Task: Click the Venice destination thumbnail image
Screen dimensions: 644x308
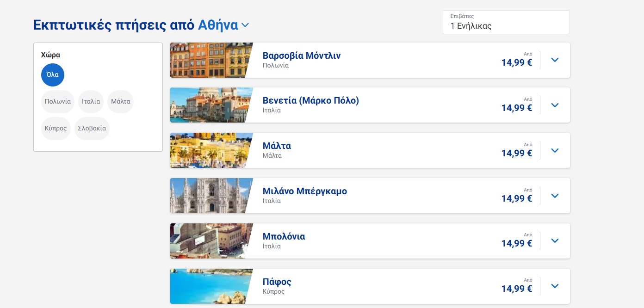Action: coord(209,105)
